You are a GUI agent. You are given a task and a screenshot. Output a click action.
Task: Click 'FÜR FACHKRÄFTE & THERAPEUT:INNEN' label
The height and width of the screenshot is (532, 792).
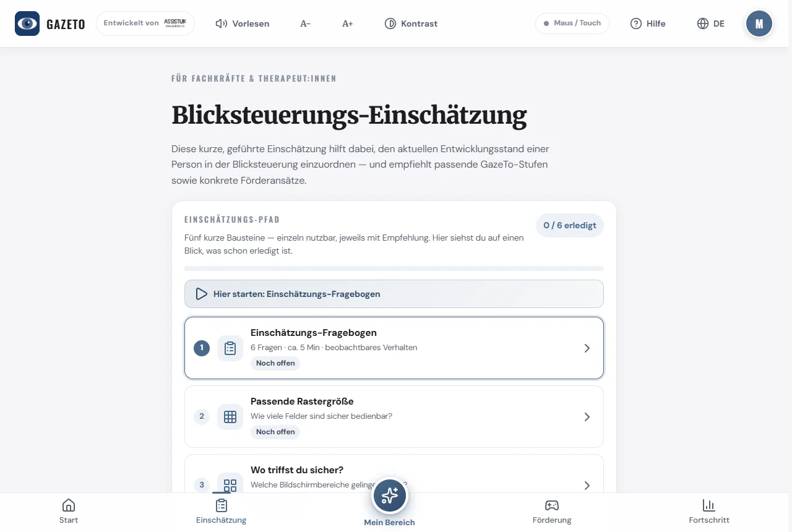pos(254,79)
